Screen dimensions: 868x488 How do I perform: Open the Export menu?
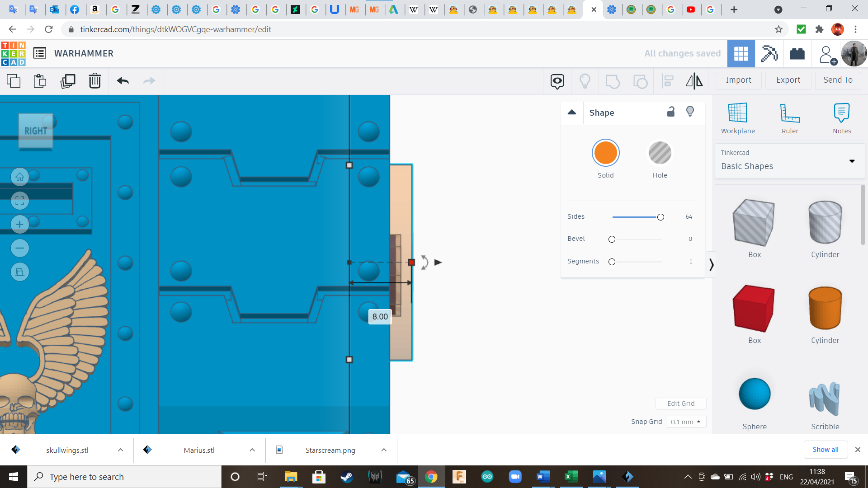(788, 80)
